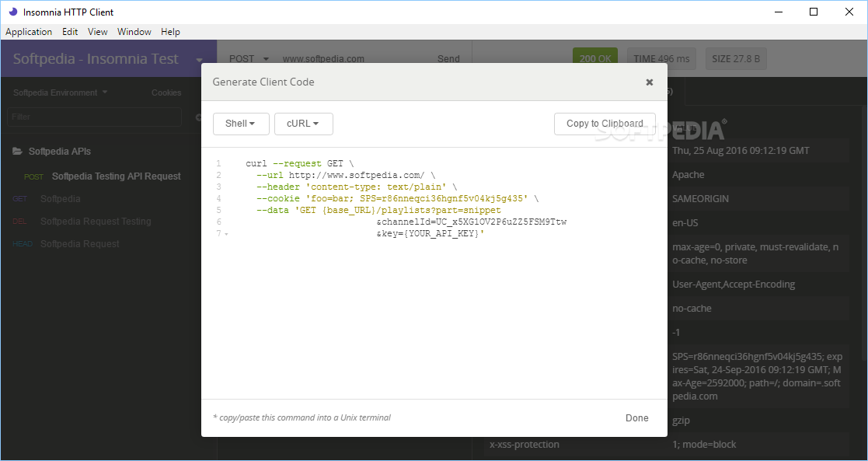The image size is (868, 461).
Task: Click the &key={YOUR_API_KEY} line
Action: tap(431, 233)
